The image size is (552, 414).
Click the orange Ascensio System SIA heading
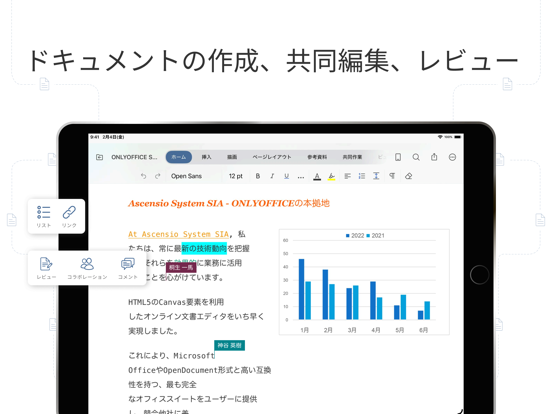tap(229, 203)
